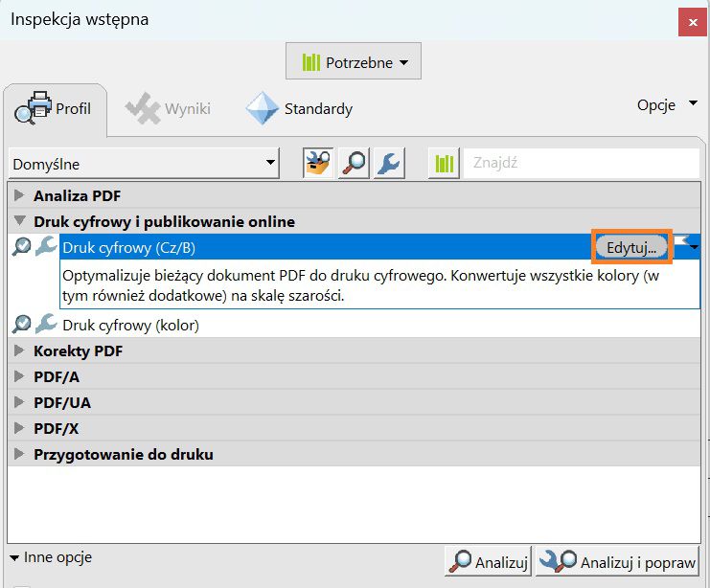The height and width of the screenshot is (588, 710).
Task: Click the Znajdź search field
Action: tap(582, 163)
